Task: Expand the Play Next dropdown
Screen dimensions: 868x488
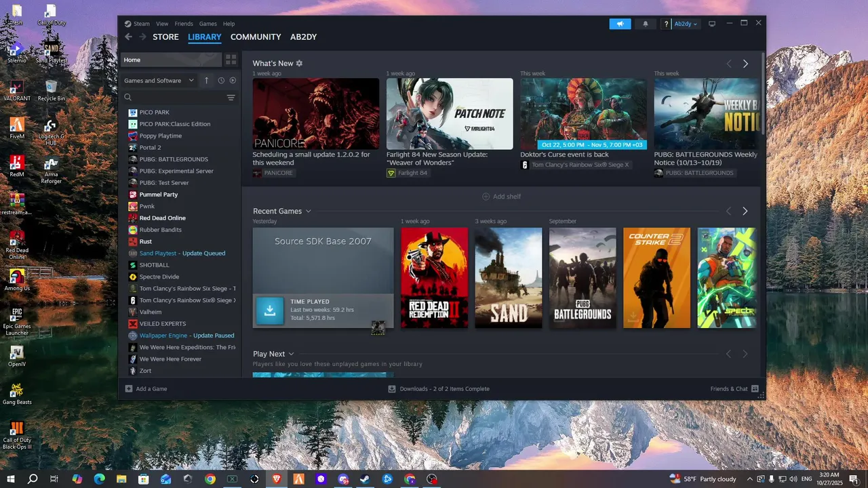Action: (292, 354)
